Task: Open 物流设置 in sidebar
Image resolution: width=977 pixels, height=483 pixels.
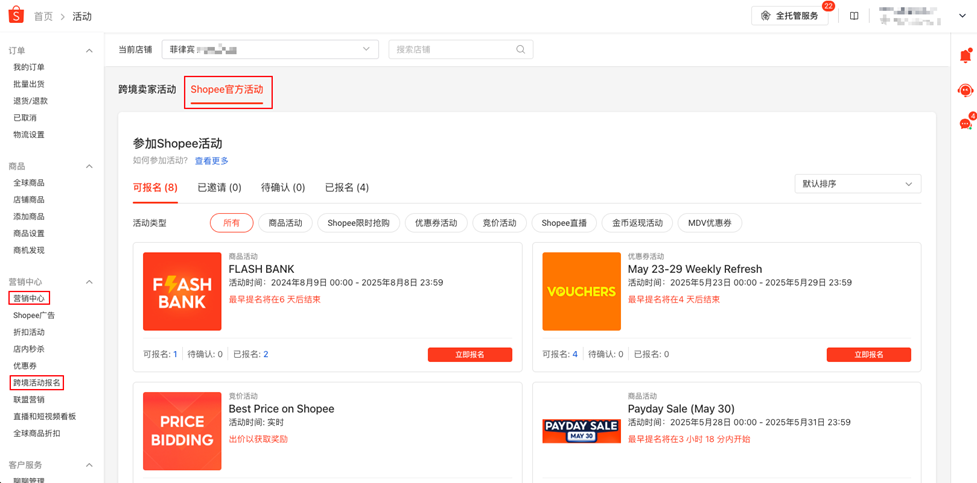Action: coord(29,135)
